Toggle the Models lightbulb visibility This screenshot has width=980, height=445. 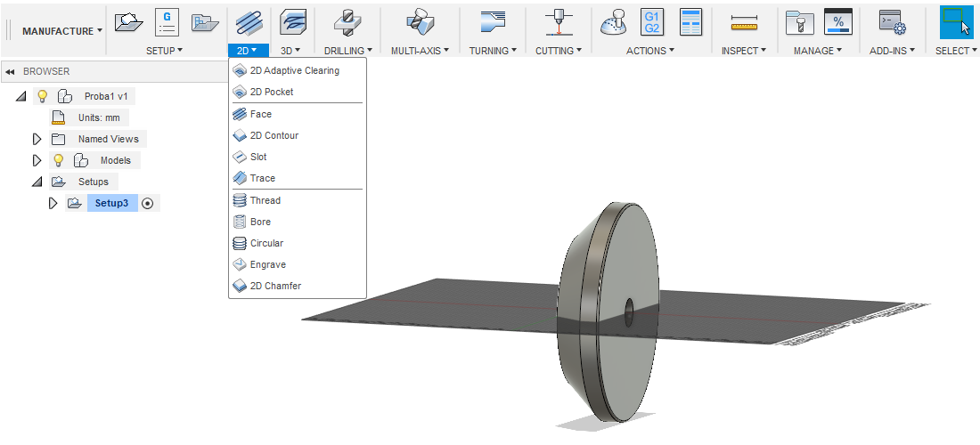[x=59, y=160]
